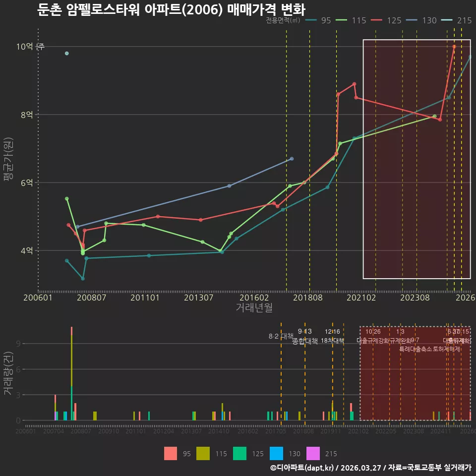Image resolution: width=476 pixels, height=476 pixels.
Task: Click the purple 215 swatch in bottom legend
Action: (x=313, y=454)
